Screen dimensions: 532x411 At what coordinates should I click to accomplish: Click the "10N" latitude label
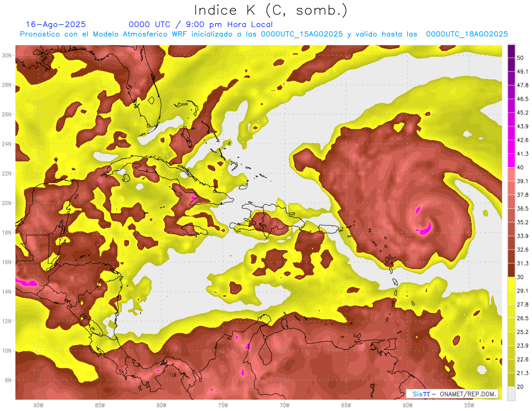[7, 350]
